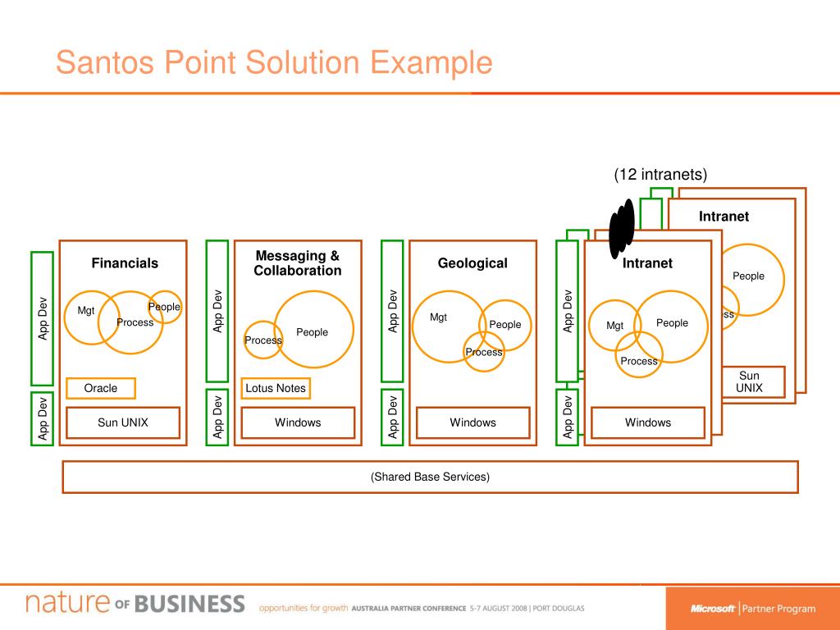Select the "Process" circle in front Intranet card
Image resolution: width=840 pixels, height=630 pixels.
pos(639,354)
